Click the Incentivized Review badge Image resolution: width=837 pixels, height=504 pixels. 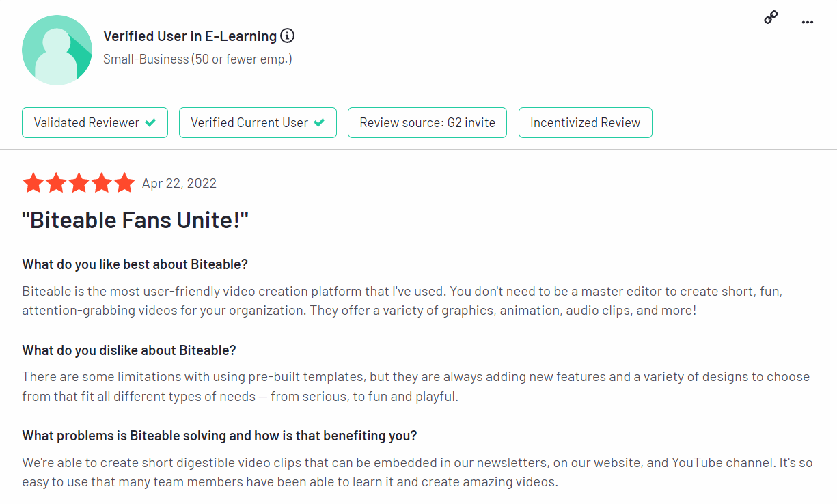pos(585,123)
